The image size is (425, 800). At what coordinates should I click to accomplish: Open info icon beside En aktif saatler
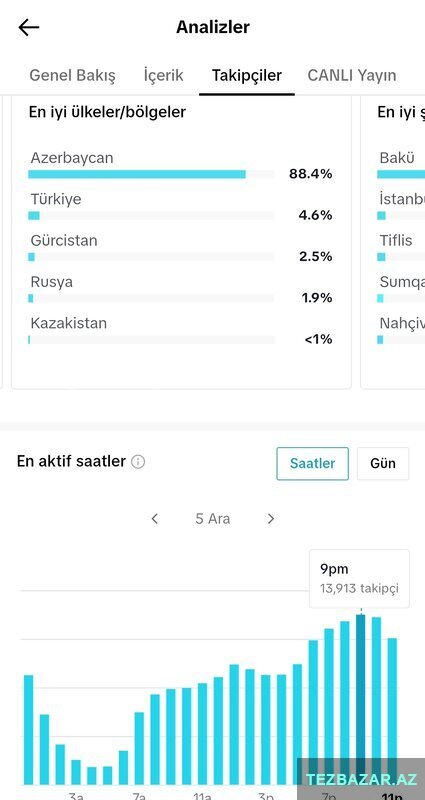138,462
